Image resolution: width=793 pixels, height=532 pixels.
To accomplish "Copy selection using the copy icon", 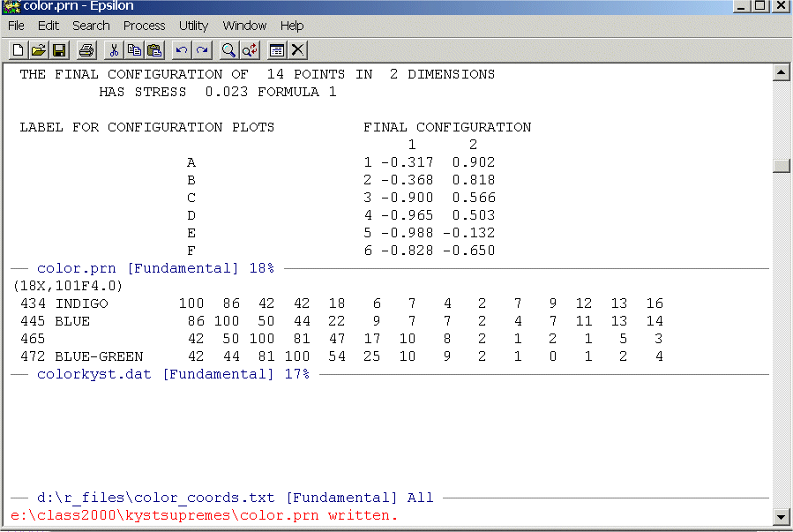I will 134,50.
